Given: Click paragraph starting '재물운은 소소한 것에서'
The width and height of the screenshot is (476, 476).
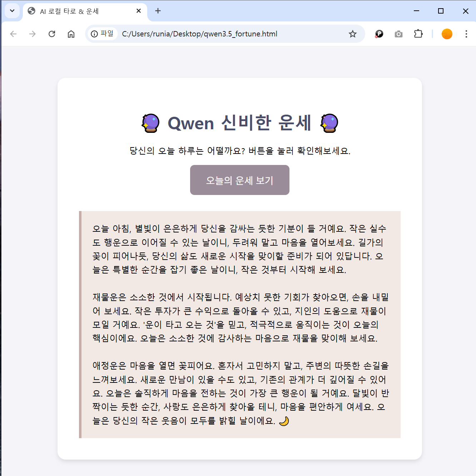Looking at the screenshot, I should coord(240,317).
